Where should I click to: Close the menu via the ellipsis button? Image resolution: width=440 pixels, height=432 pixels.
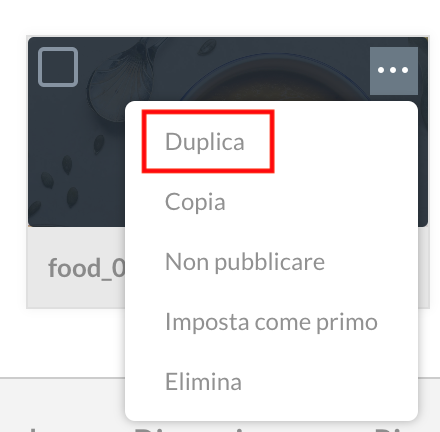tap(394, 71)
